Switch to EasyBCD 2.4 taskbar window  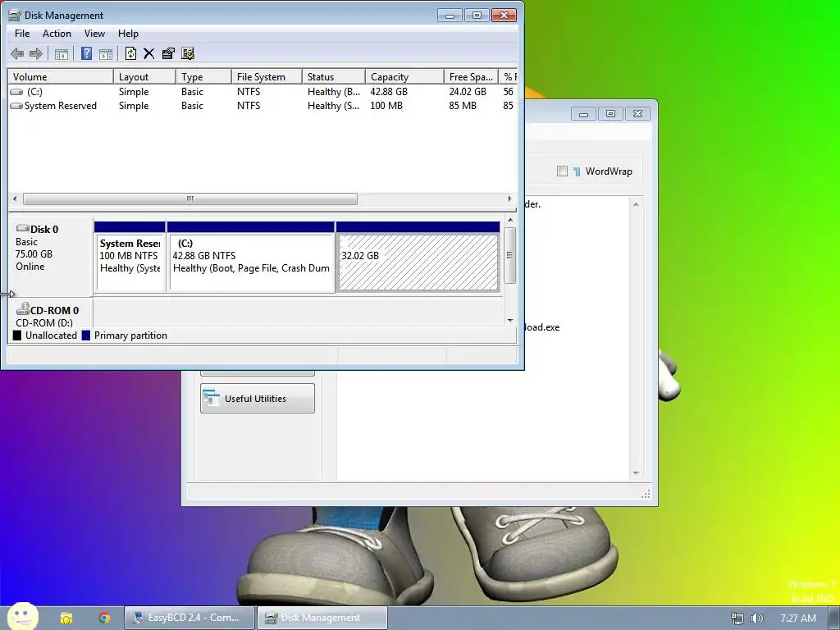[189, 618]
